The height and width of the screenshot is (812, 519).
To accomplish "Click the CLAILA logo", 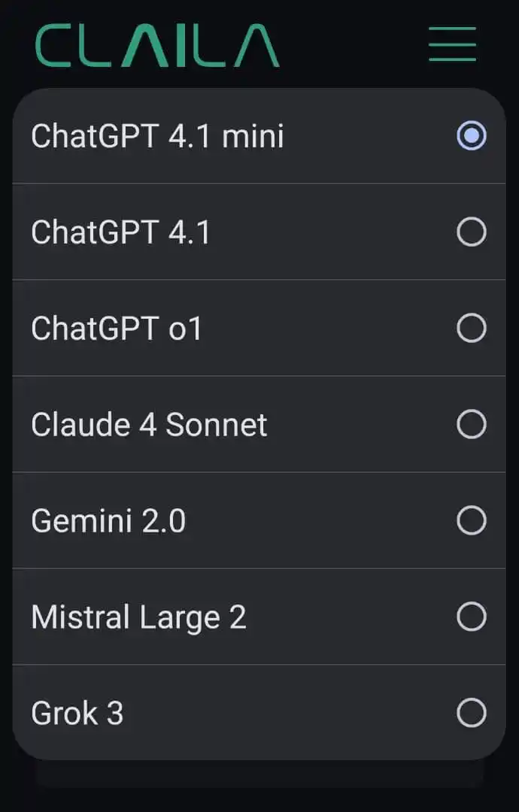I will pyautogui.click(x=157, y=46).
